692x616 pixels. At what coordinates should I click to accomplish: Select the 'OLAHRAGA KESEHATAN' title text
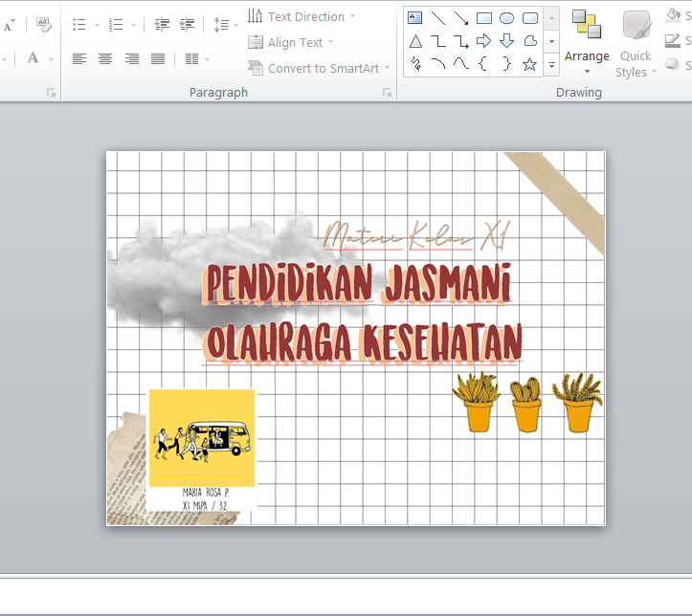click(363, 342)
